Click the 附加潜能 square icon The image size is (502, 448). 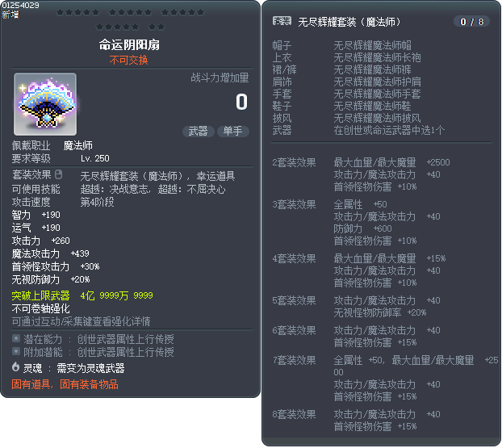click(16, 351)
